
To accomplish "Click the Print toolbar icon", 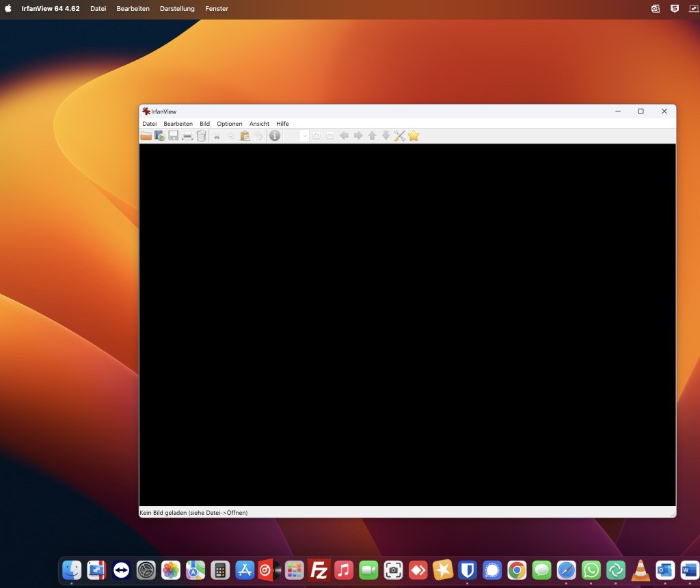I will click(187, 136).
